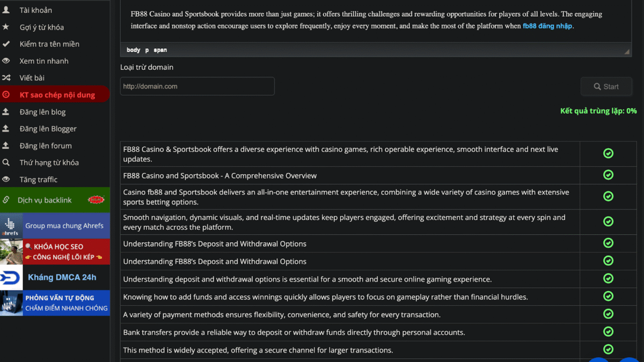This screenshot has width=644, height=362.
Task: Open KT sao chép nội dung menu item
Action: (57, 95)
